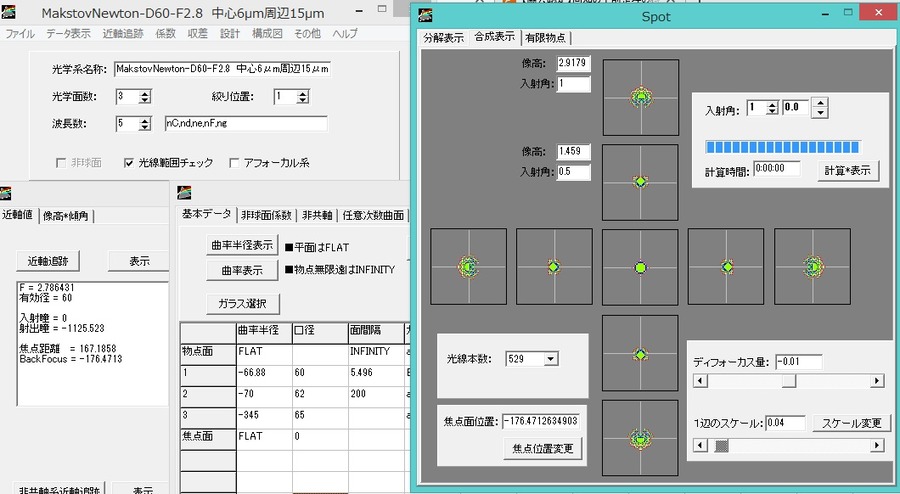The height and width of the screenshot is (494, 900).
Task: Select the 近軸値 tab
Action: pos(18,215)
